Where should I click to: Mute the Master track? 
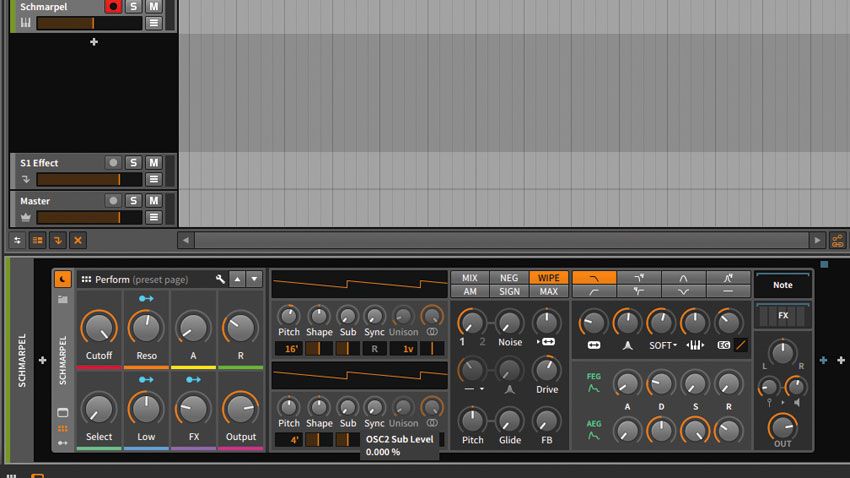154,201
